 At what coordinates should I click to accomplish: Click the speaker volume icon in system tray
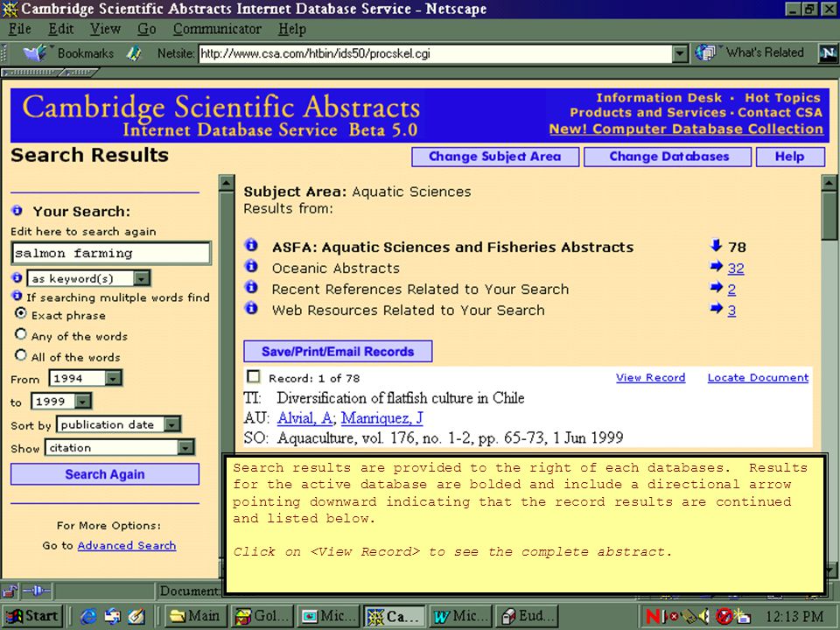pos(703,616)
